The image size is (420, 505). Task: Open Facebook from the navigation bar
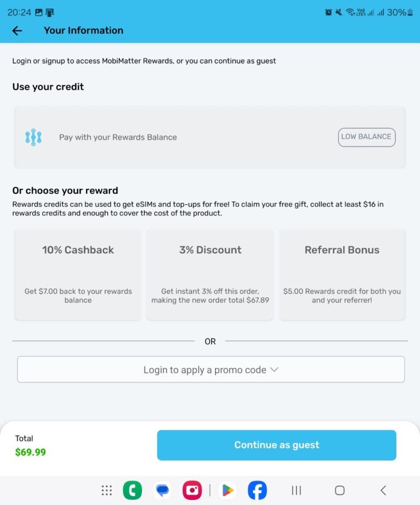coord(257,490)
